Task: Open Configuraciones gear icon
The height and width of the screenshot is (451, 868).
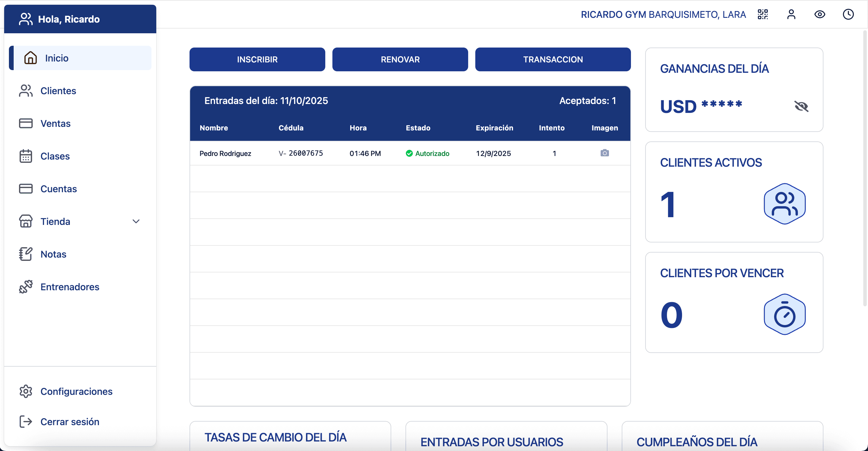Action: coord(26,391)
